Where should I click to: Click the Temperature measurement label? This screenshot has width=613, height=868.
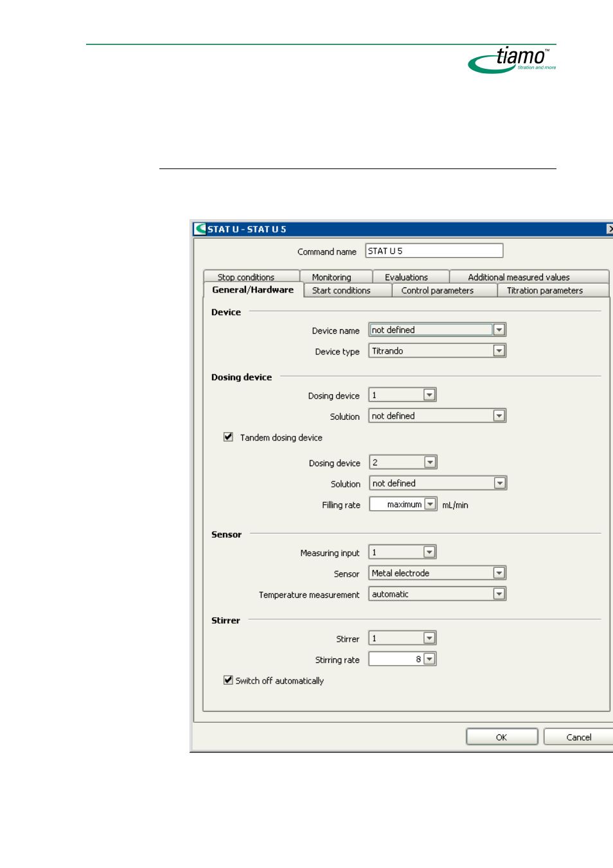pos(309,595)
